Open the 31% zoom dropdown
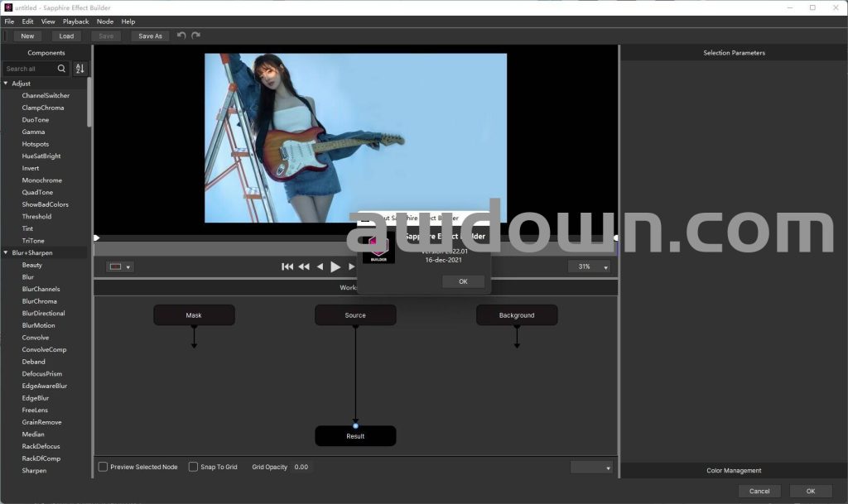Screen dimensions: 848x504 point(589,266)
